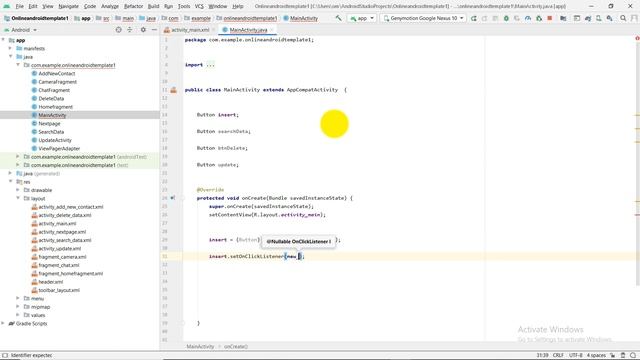Hide Project panel with minus icon
Image resolution: width=640 pixels, height=360 pixels.
pos(154,30)
